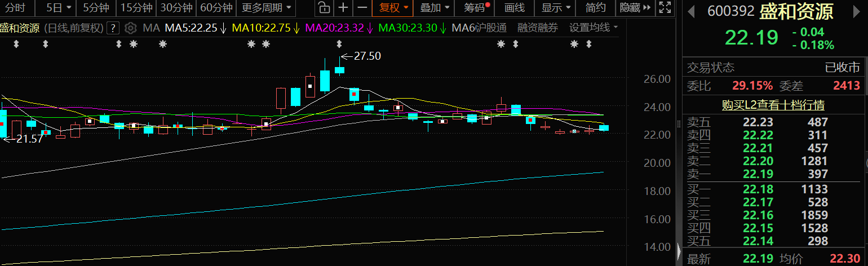Screen dimensions: 868x266
Task: Click the 购买L2查看十档行情 link
Action: point(773,105)
